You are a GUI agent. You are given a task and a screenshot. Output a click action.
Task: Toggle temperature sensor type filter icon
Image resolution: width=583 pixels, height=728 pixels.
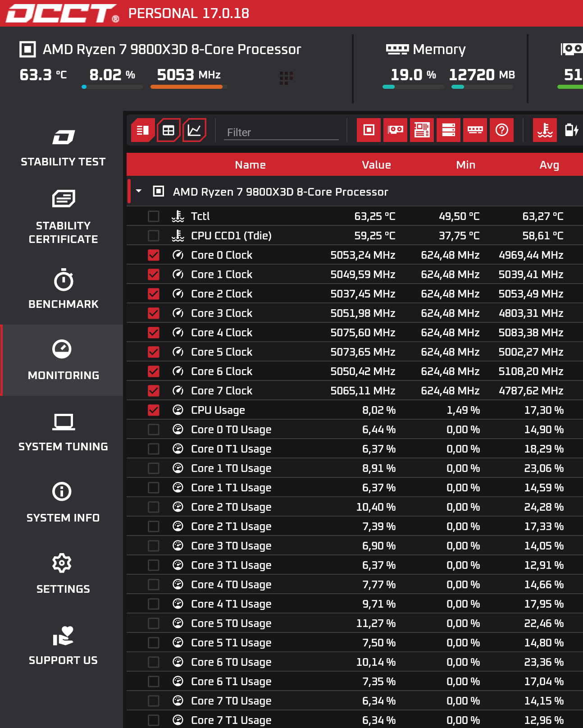pyautogui.click(x=545, y=130)
